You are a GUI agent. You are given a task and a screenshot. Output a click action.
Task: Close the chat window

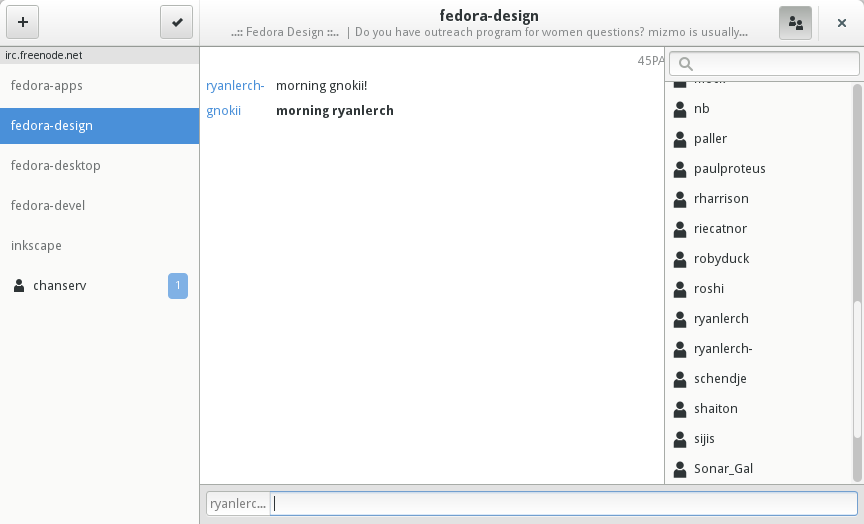pos(842,22)
